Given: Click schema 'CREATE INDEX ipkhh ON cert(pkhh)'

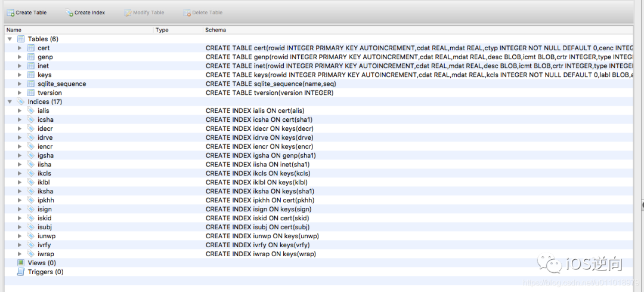Looking at the screenshot, I should click(261, 200).
